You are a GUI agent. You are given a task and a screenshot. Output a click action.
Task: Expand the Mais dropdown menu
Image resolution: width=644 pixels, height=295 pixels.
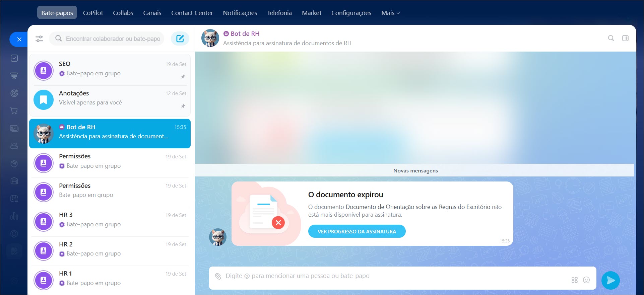click(x=390, y=13)
